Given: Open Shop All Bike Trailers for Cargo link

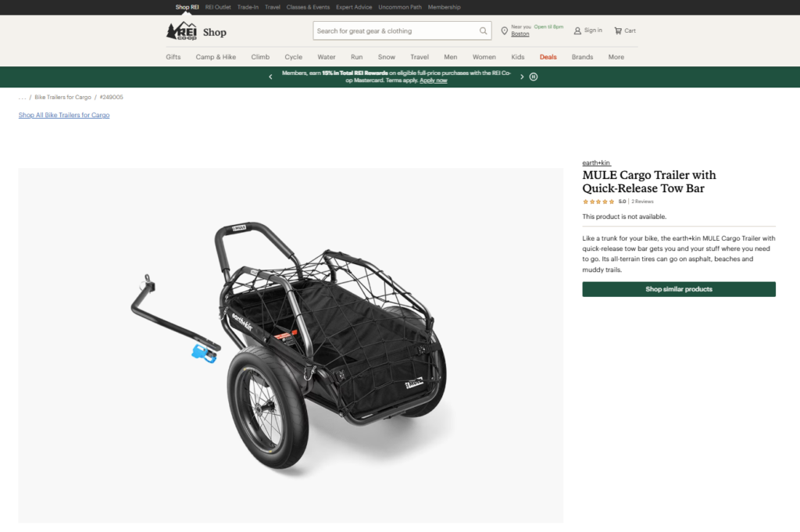Looking at the screenshot, I should 64,115.
